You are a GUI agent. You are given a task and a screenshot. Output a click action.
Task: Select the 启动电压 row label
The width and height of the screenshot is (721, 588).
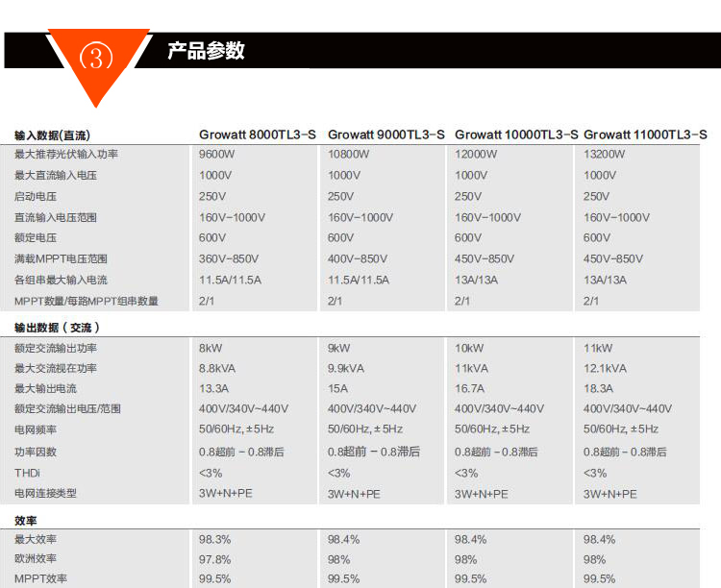coord(36,196)
